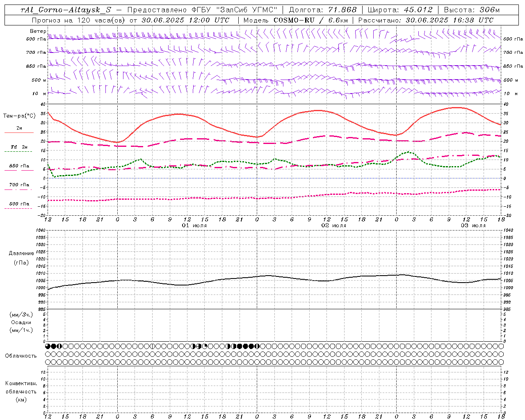Click 'Рассчитано: 30.06.2025 16:38 UTC' timestamp
The image size is (525, 420).
(x=426, y=20)
